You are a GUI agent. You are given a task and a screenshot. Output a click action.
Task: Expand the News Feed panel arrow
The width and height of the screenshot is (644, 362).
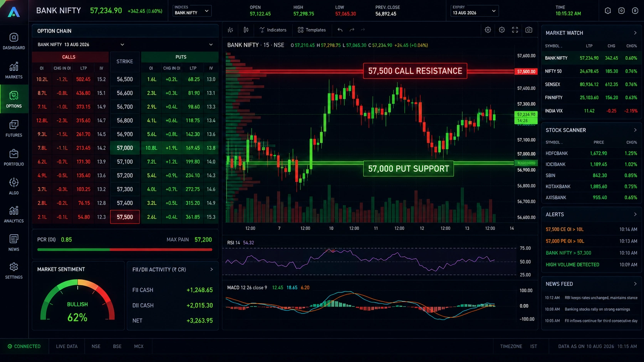[635, 284]
